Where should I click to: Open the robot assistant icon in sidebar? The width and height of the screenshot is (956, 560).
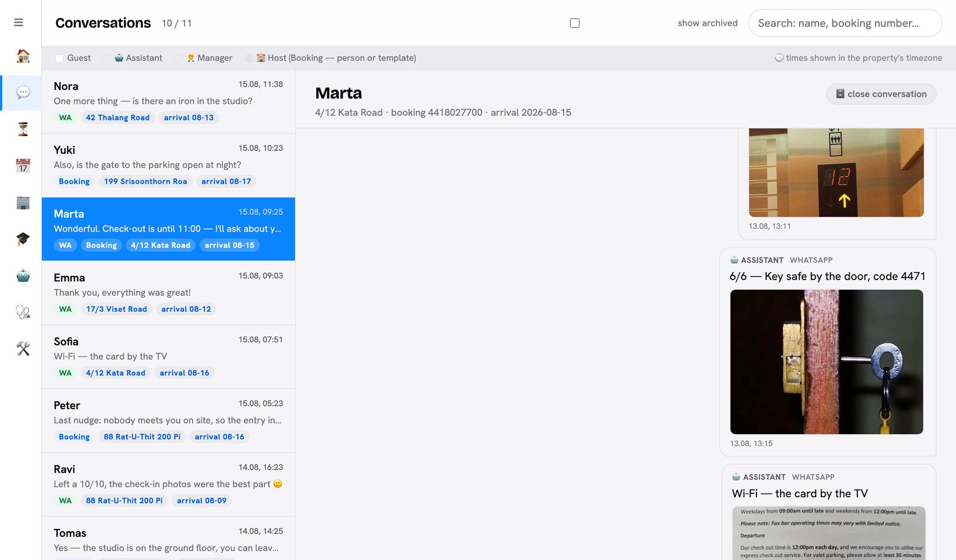[x=23, y=276]
